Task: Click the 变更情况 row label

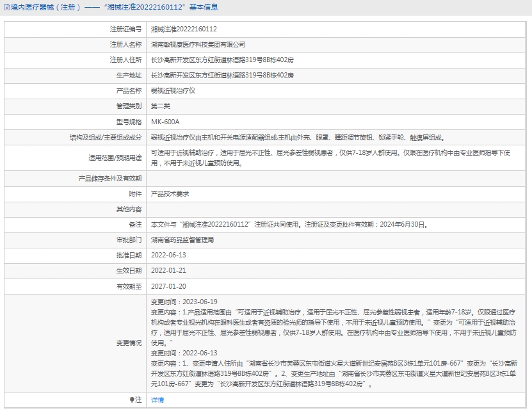Action: pos(129,343)
